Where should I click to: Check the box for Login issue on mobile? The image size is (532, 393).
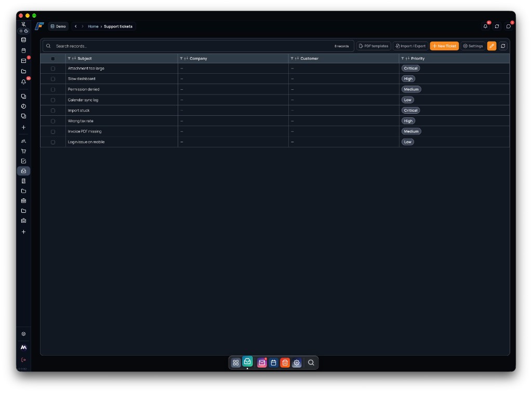click(x=53, y=142)
